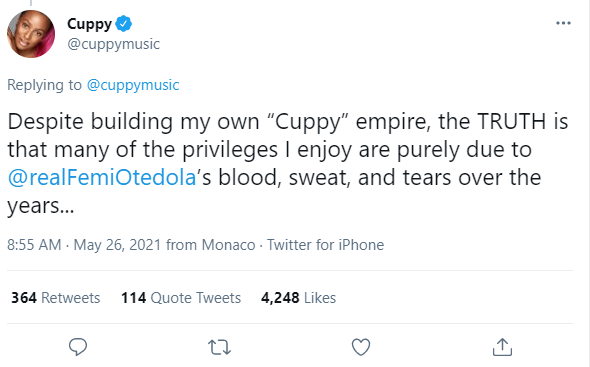
Task: Click the Twitter for iPhone source link
Action: coord(325,245)
